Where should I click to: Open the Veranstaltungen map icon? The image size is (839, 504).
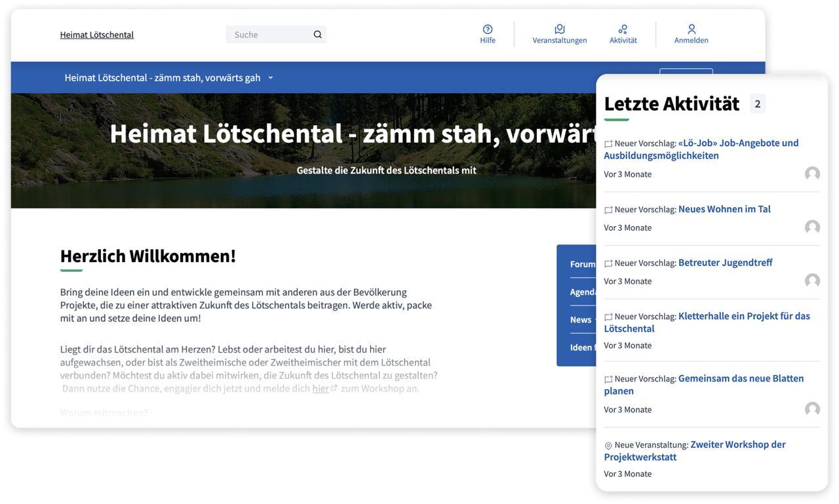(x=559, y=29)
